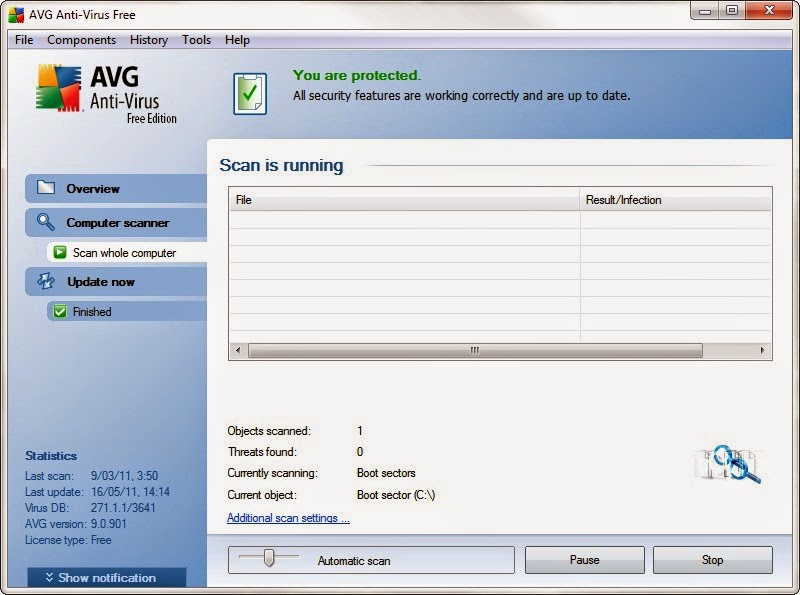
Task: Sort by the File column header
Action: coord(404,200)
